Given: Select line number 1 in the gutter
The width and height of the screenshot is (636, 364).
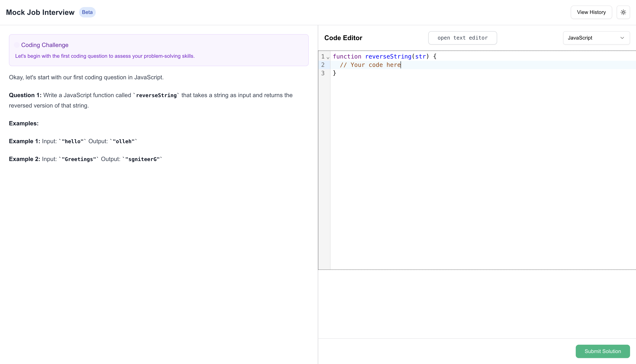Looking at the screenshot, I should click(x=323, y=56).
